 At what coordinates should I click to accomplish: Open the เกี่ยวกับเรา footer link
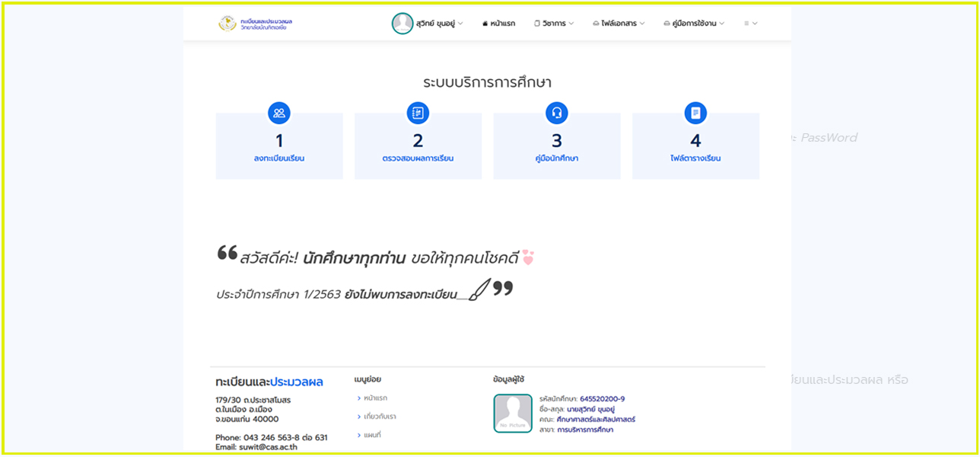point(380,417)
